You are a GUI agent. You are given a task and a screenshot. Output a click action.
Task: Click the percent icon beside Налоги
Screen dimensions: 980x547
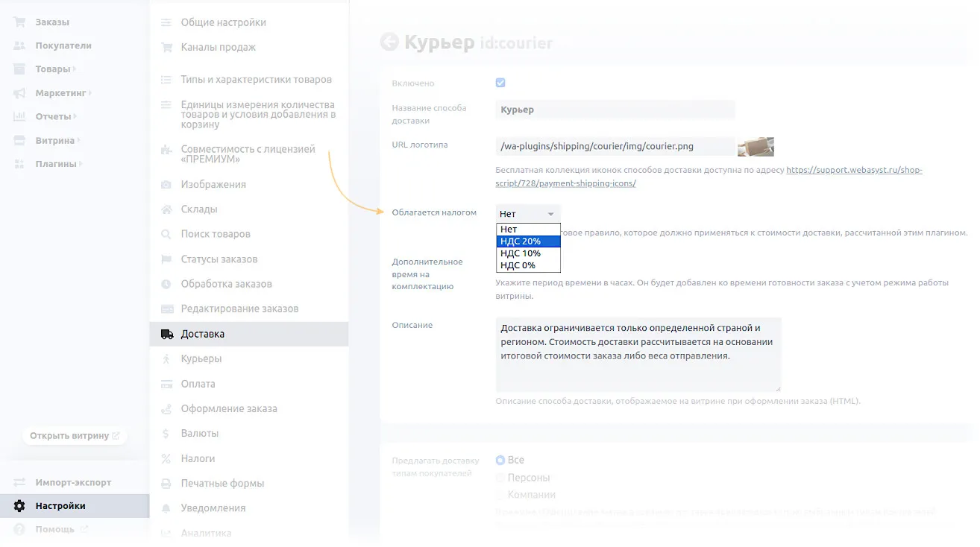tap(167, 458)
